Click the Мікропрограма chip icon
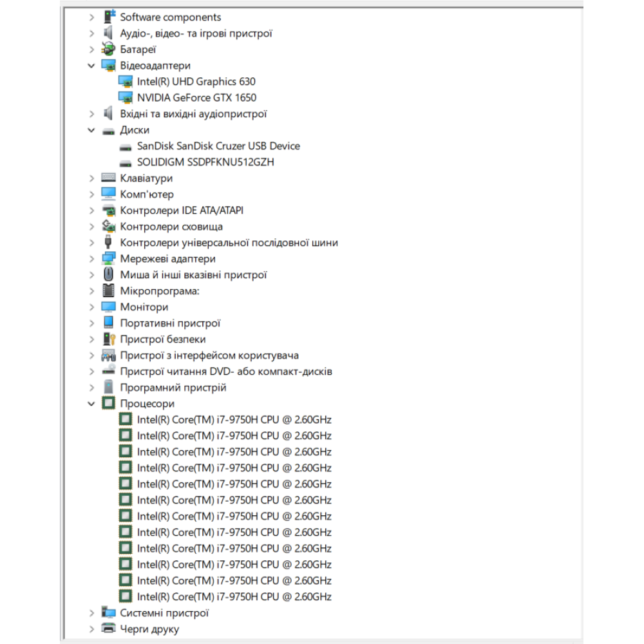The height and width of the screenshot is (644, 644). (109, 291)
